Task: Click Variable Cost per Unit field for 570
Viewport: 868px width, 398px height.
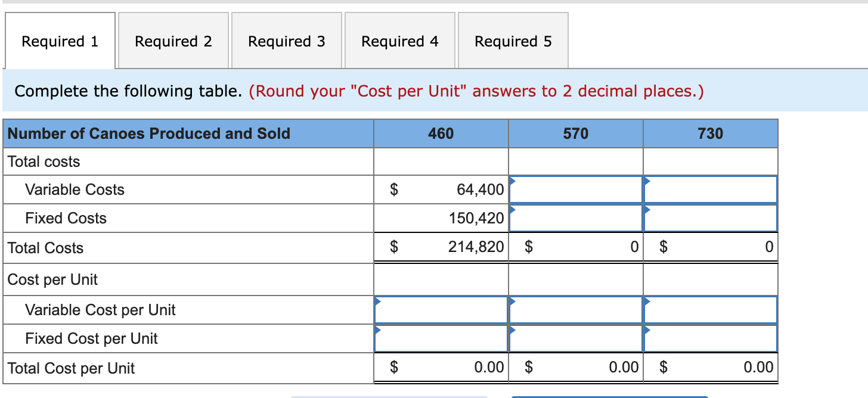Action: (575, 310)
